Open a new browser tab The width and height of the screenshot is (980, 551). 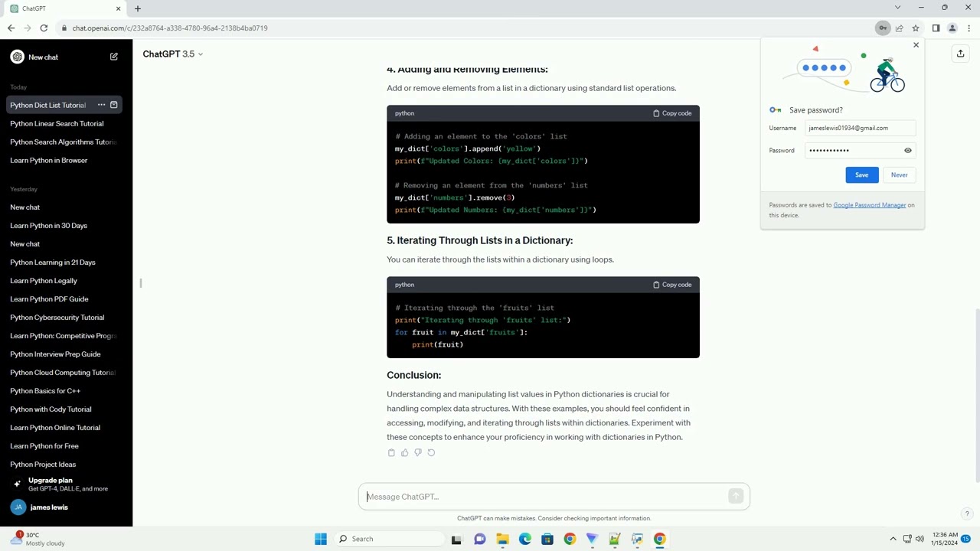point(138,8)
